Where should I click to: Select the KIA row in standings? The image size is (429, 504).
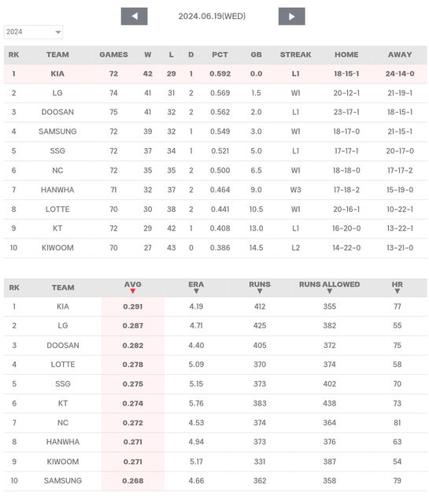click(x=216, y=73)
